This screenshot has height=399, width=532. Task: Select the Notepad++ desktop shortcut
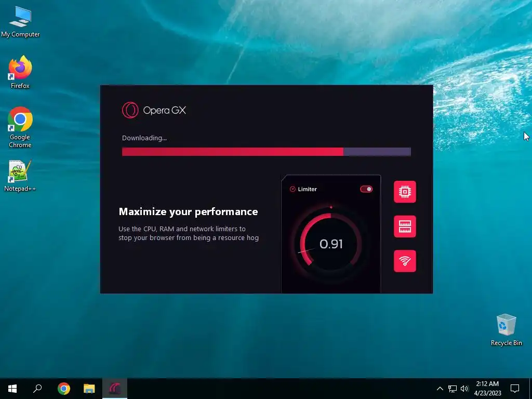[x=20, y=176]
